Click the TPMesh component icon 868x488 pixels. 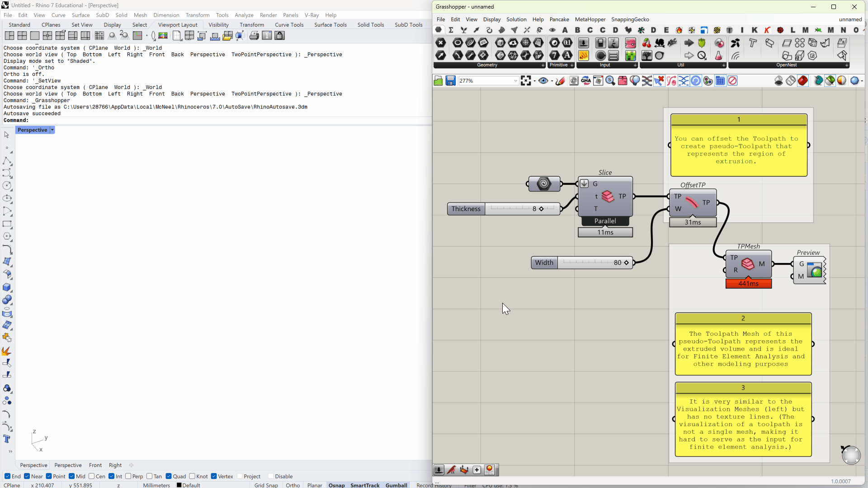coord(748,264)
